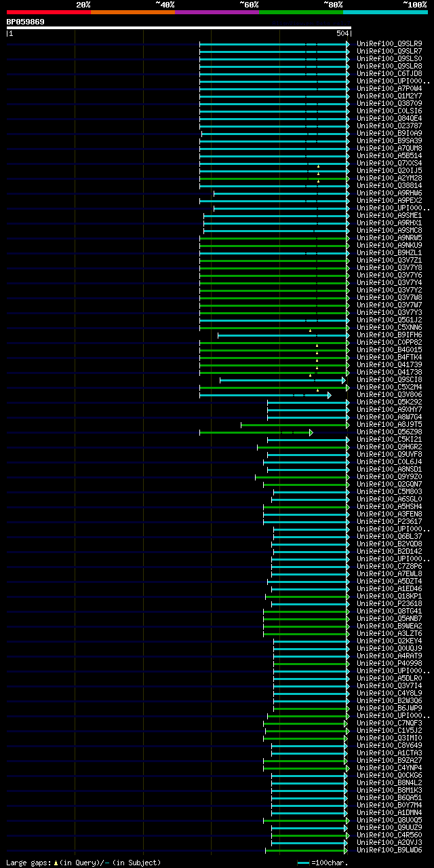Select hit label UniRef100_Q3V7Z1

click(389, 260)
